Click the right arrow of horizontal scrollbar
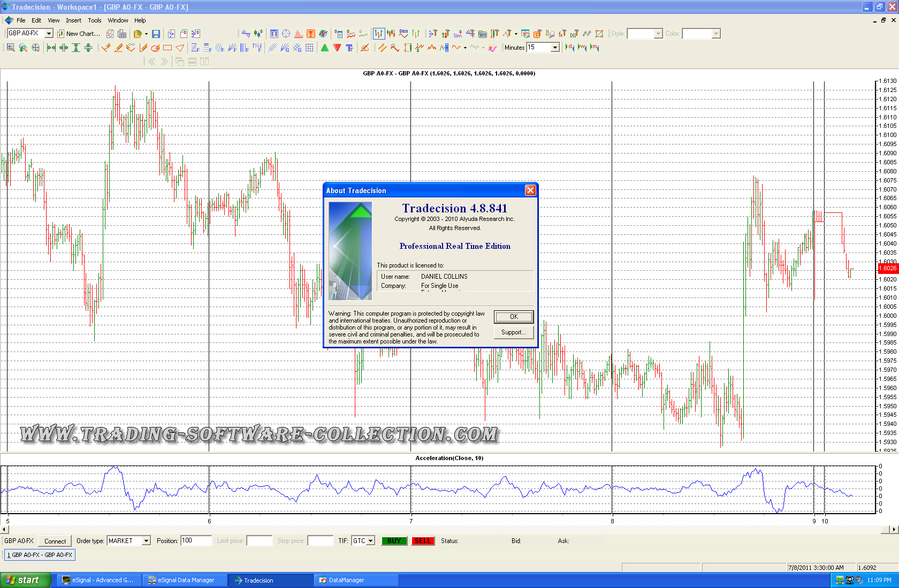Viewport: 899px width, 588px height. [894, 530]
